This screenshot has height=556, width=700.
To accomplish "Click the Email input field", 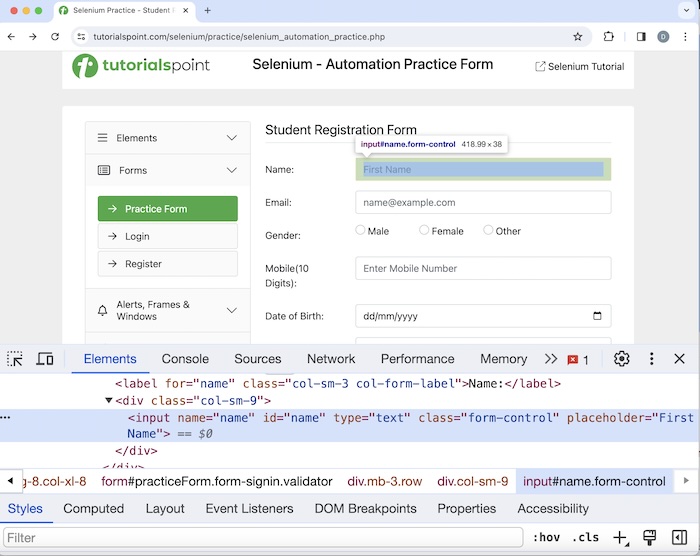I will pos(483,202).
